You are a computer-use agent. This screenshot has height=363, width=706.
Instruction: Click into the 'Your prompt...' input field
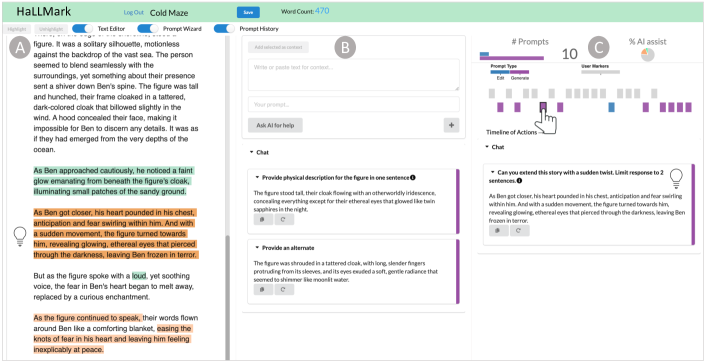click(x=353, y=104)
